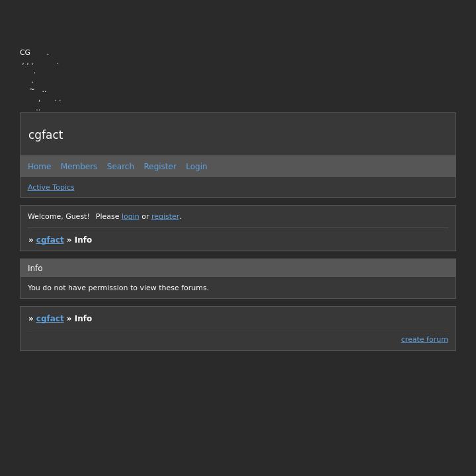Click the register link in welcome message
Screen dimensions: 476x476
165,217
